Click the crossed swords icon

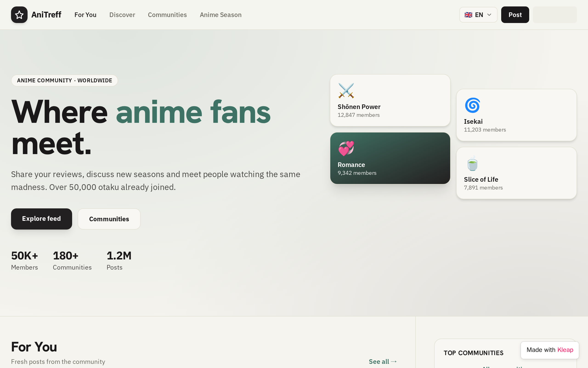pos(346,91)
